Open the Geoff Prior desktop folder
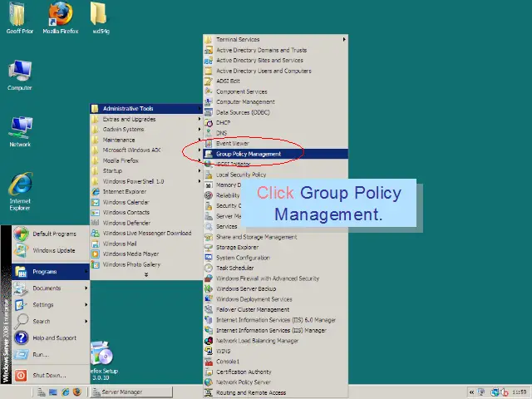The height and width of the screenshot is (399, 532). 20,15
